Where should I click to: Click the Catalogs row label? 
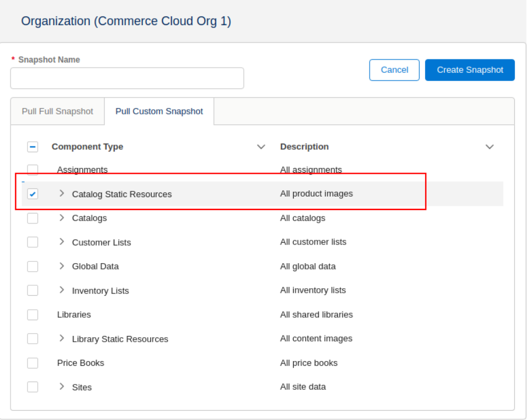pos(89,218)
